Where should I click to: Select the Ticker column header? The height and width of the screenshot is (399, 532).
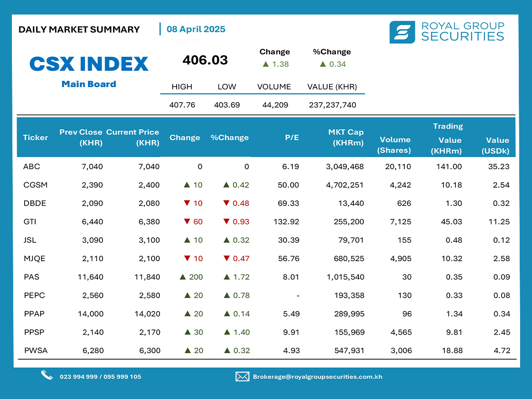(35, 138)
